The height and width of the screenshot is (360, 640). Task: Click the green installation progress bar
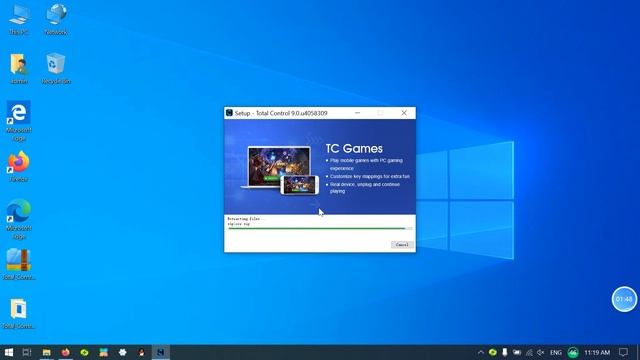click(x=320, y=229)
